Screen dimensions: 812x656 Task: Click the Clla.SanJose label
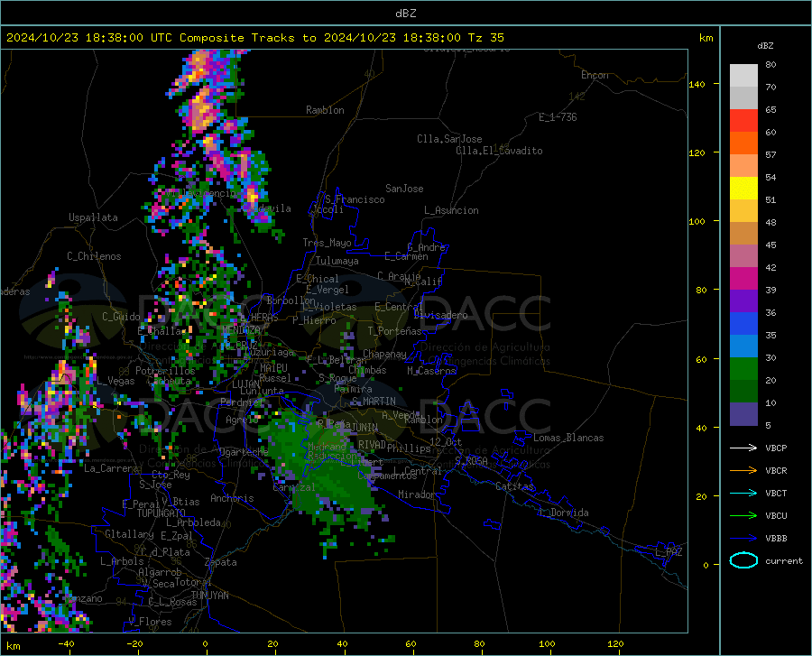coord(449,139)
